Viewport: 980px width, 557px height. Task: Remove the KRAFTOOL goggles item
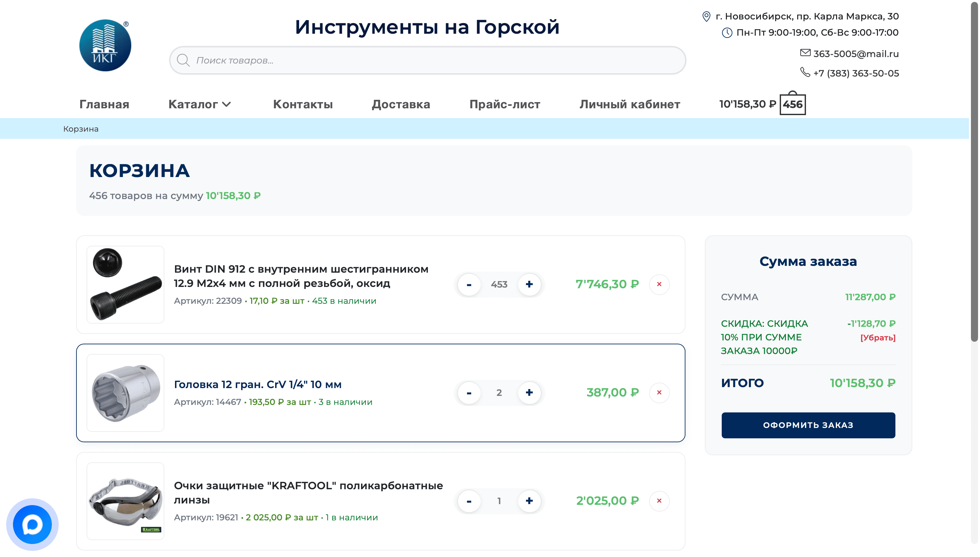click(659, 501)
